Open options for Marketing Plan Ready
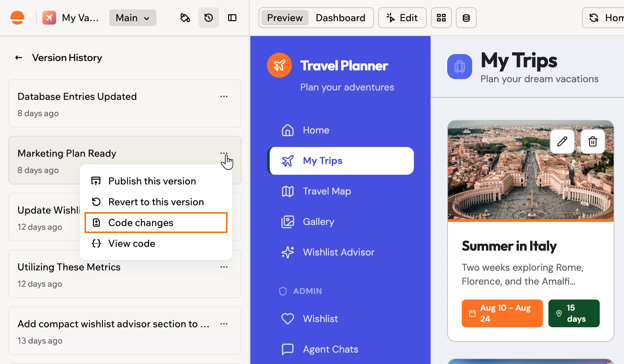The height and width of the screenshot is (364, 624). pos(224,153)
